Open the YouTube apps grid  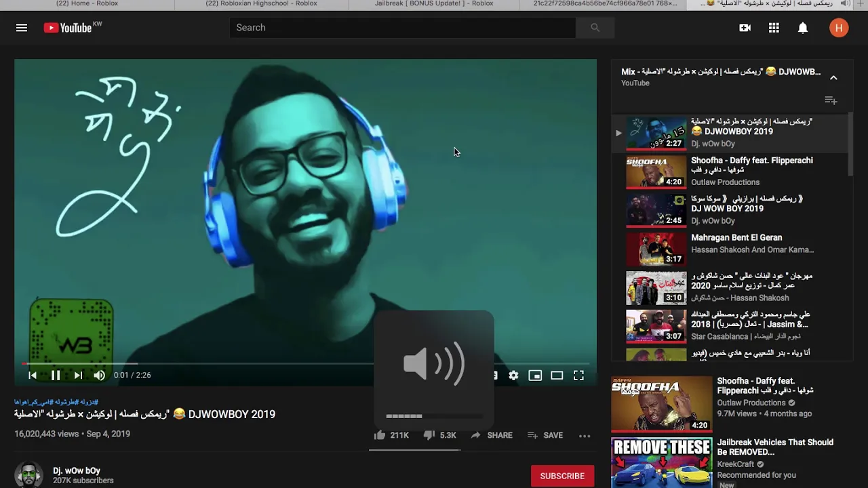(774, 28)
